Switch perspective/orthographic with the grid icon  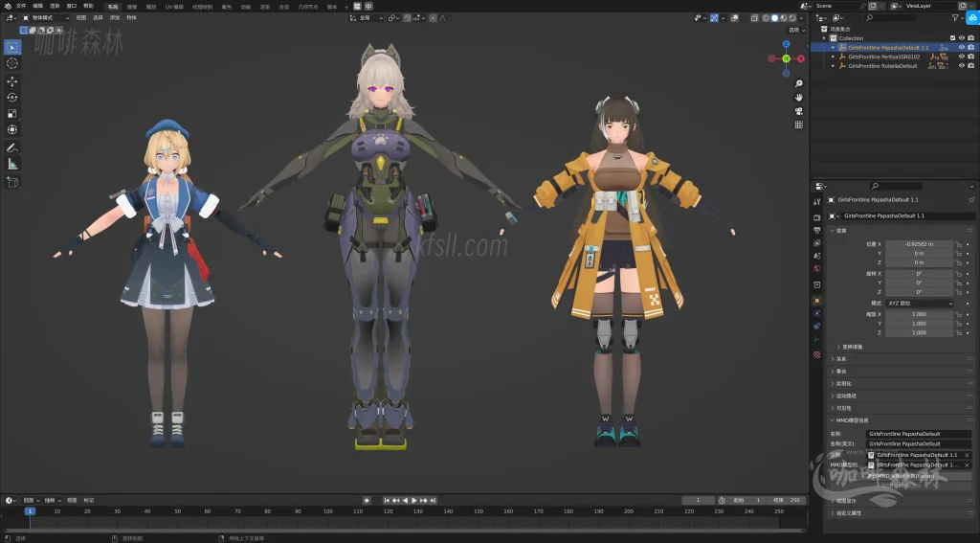pyautogui.click(x=799, y=124)
